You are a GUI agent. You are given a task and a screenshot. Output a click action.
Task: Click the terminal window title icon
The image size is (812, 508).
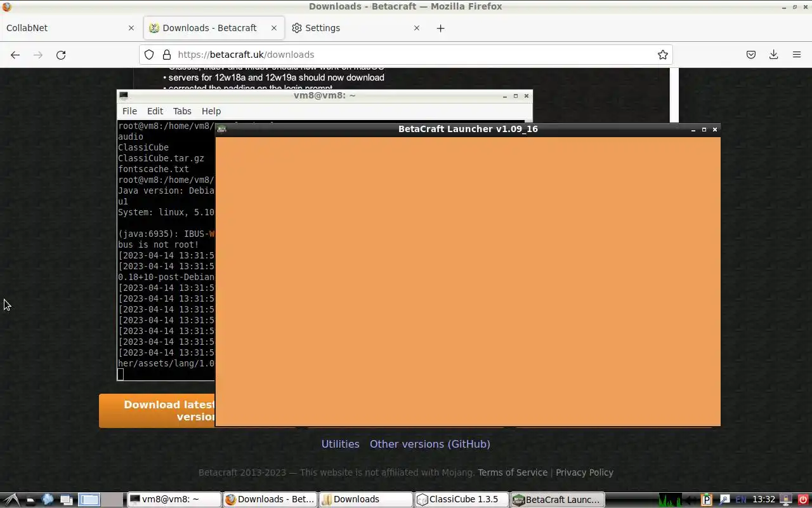tap(124, 95)
